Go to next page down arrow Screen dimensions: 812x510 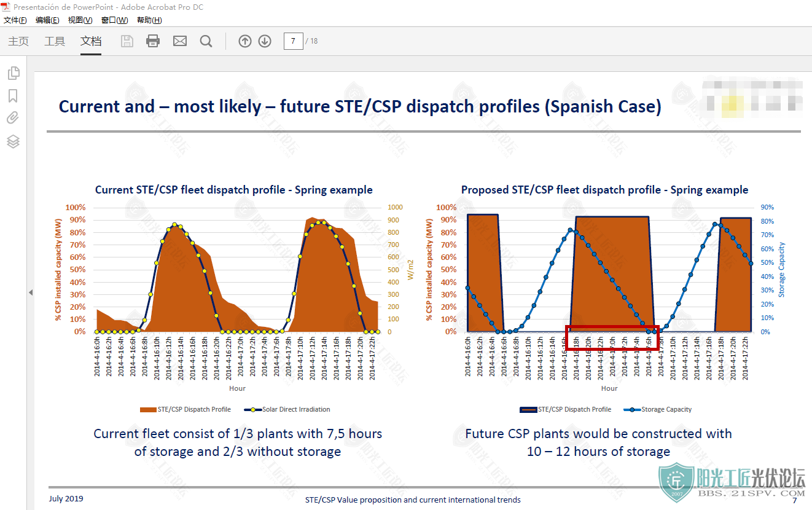pyautogui.click(x=265, y=41)
